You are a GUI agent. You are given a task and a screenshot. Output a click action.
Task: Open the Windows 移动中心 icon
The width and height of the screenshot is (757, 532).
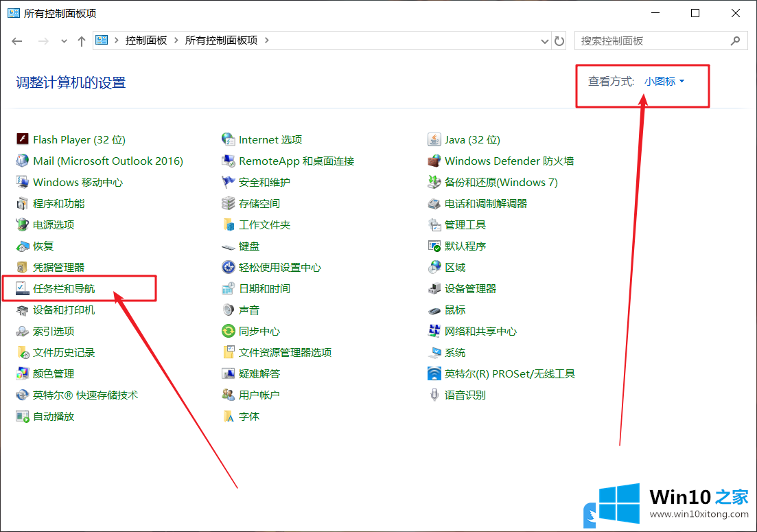pos(22,182)
